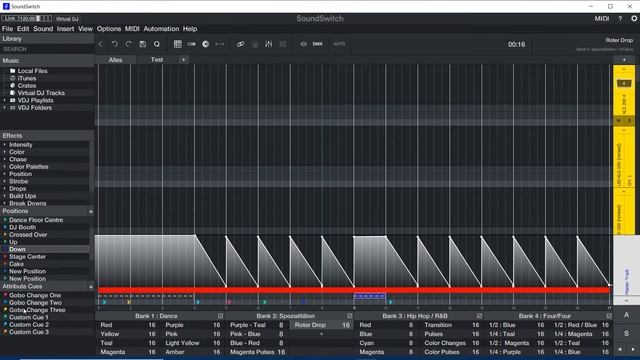Image resolution: width=640 pixels, height=360 pixels.
Task: Select the Dance Floor Centre position
Action: click(36, 220)
